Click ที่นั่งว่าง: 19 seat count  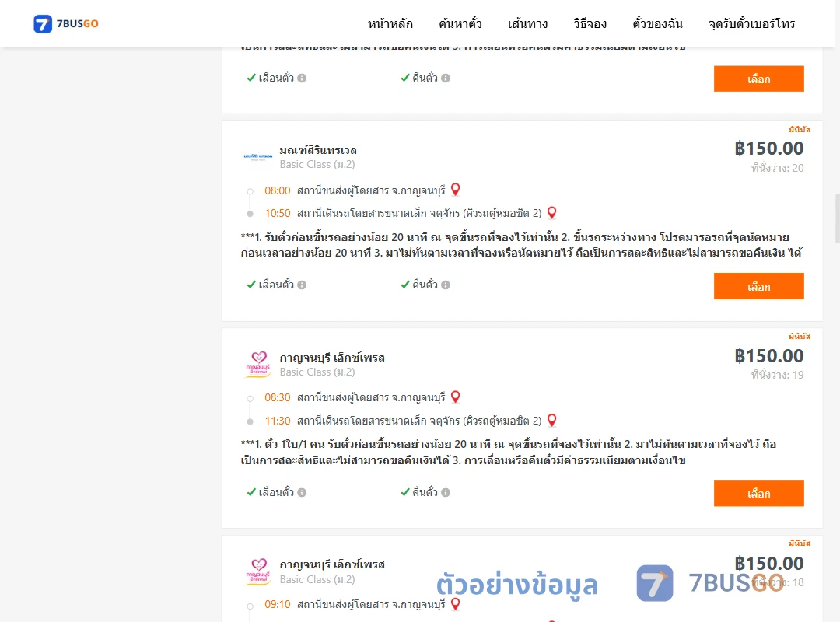tap(777, 375)
